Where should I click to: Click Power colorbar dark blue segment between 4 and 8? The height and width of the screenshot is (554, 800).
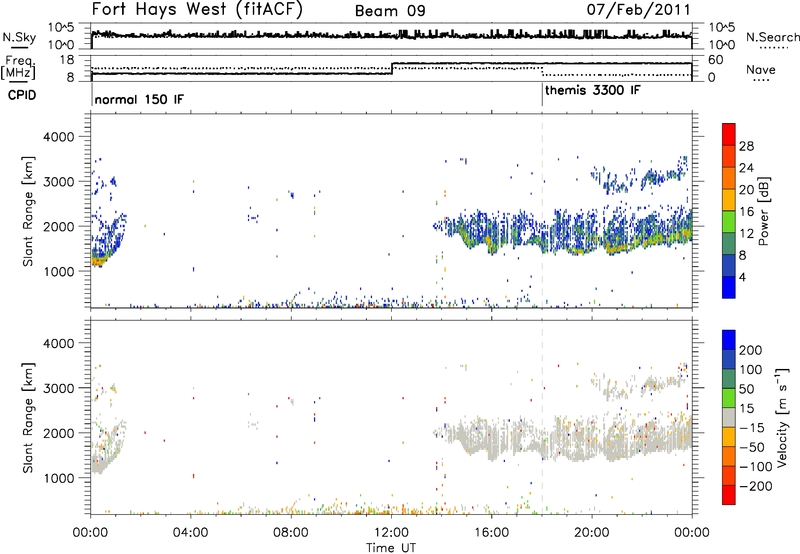click(729, 265)
